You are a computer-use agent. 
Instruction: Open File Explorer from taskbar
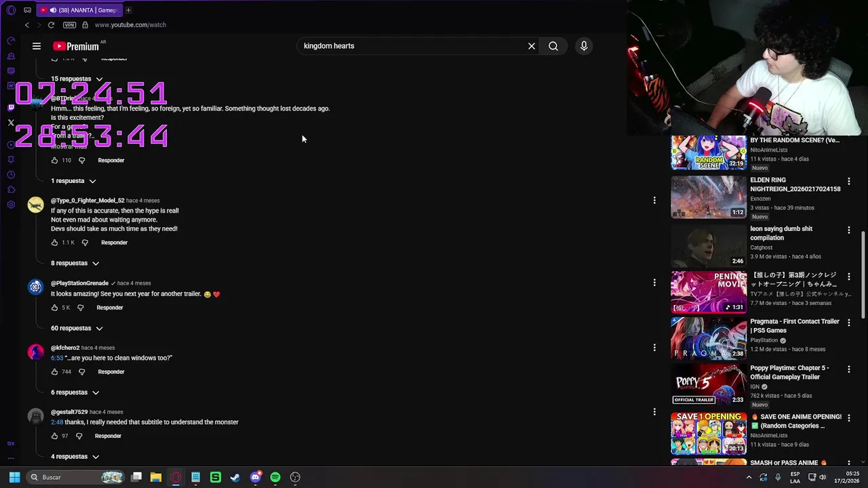pyautogui.click(x=156, y=477)
